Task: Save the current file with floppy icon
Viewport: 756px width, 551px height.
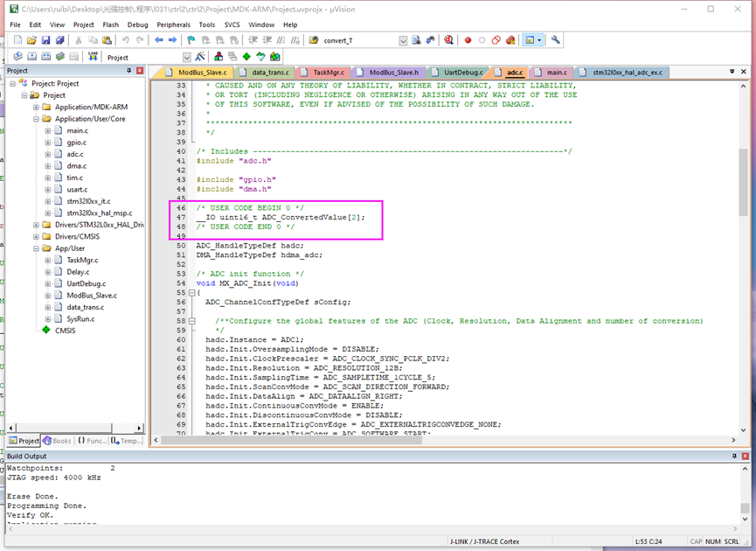Action: point(45,40)
